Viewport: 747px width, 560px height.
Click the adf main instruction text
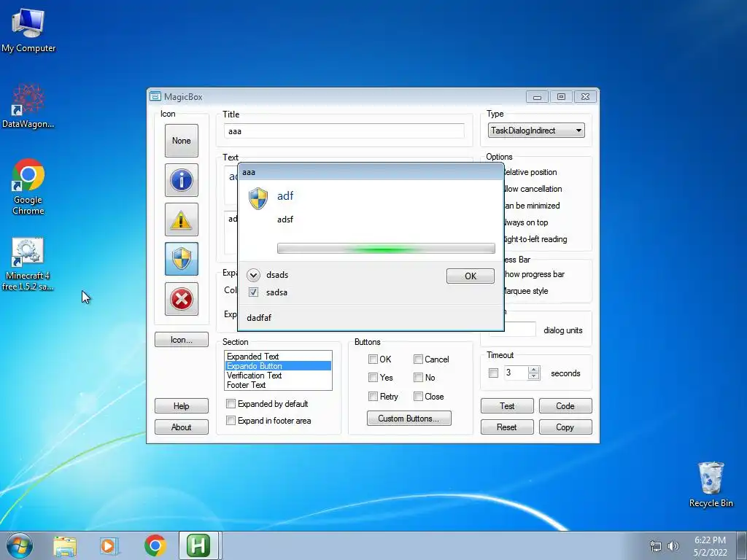pyautogui.click(x=285, y=195)
